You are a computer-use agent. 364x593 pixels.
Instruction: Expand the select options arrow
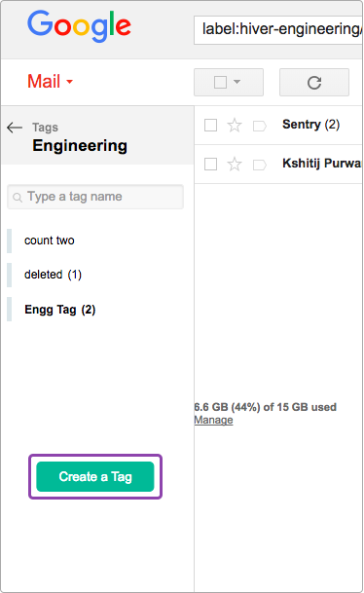point(237,82)
